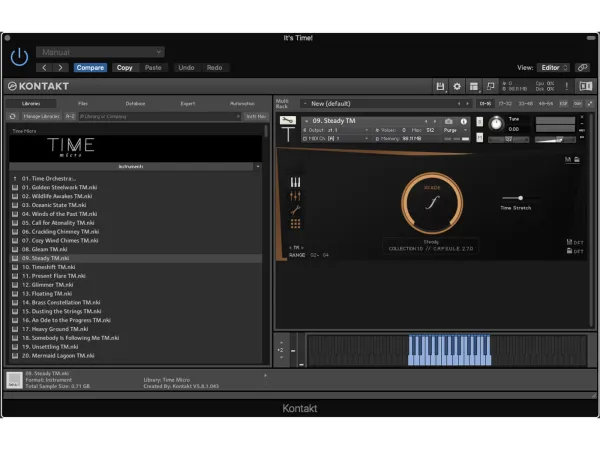This screenshot has width=600, height=450.
Task: Click the minimize view windows icon
Action: (491, 86)
